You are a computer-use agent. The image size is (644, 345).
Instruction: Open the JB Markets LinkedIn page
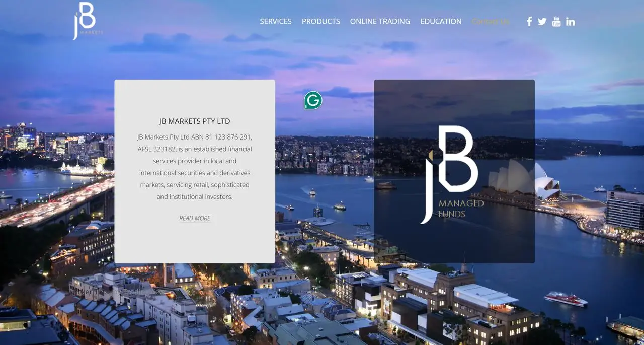570,21
